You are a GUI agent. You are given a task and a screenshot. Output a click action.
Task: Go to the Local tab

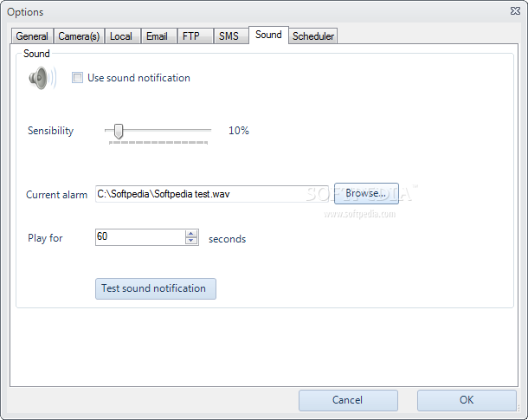[121, 36]
